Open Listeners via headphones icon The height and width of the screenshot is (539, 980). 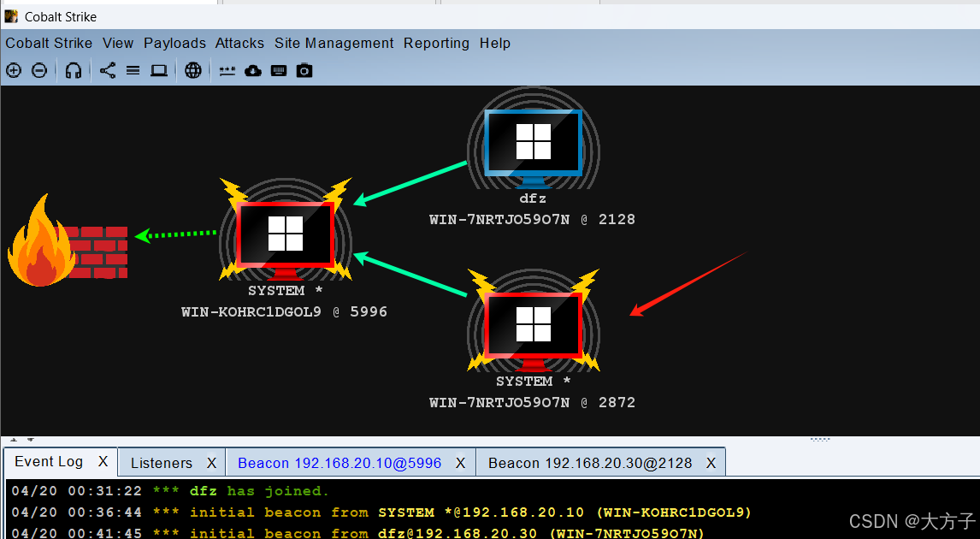click(x=74, y=71)
